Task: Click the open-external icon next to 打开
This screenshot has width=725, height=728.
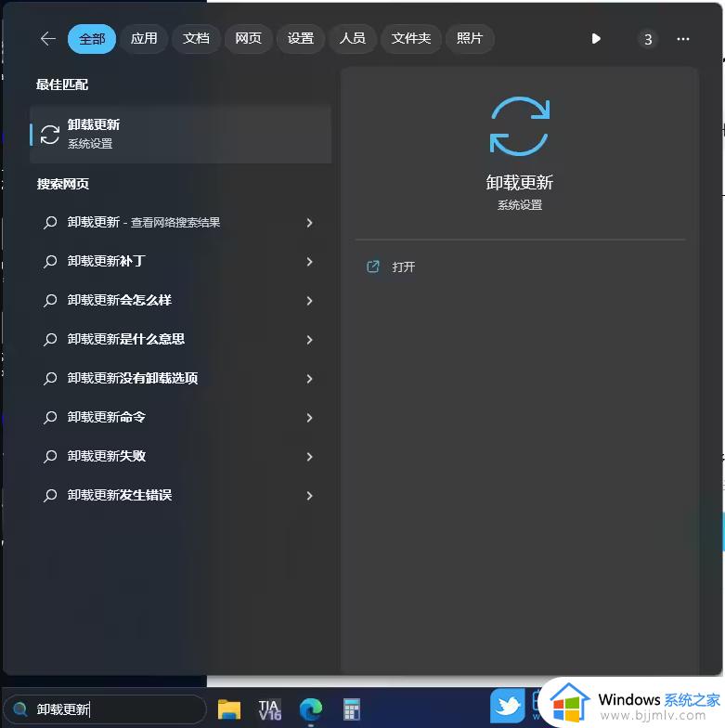Action: point(373,266)
